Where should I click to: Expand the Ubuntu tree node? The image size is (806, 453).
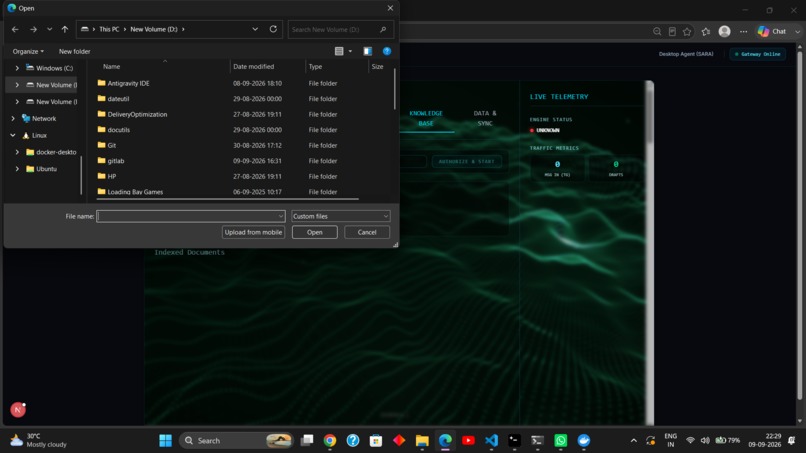tap(17, 169)
